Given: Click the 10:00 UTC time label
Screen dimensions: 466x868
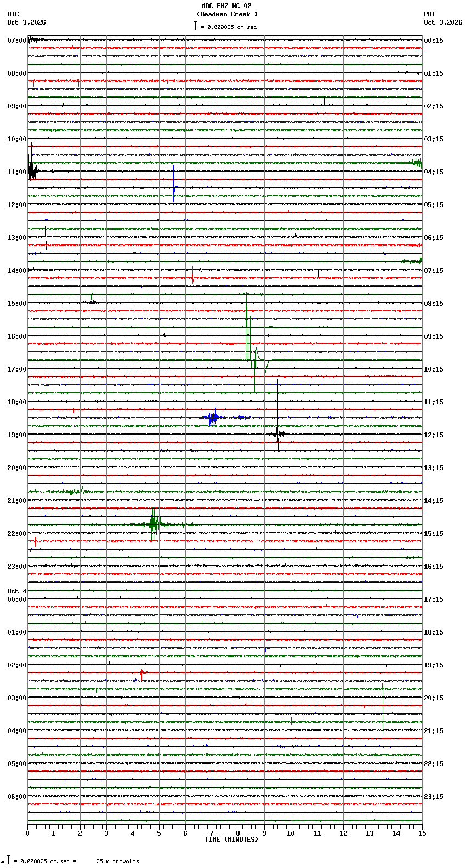Looking at the screenshot, I should click(x=17, y=139).
